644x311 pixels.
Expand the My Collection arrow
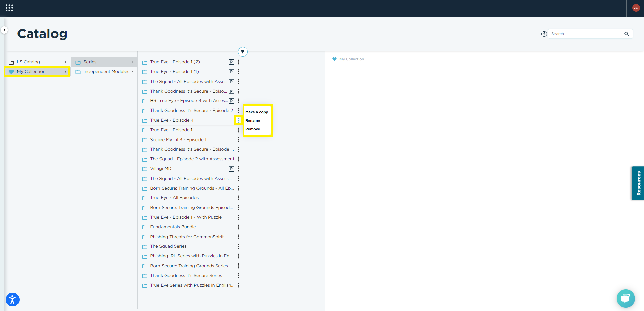coord(65,72)
